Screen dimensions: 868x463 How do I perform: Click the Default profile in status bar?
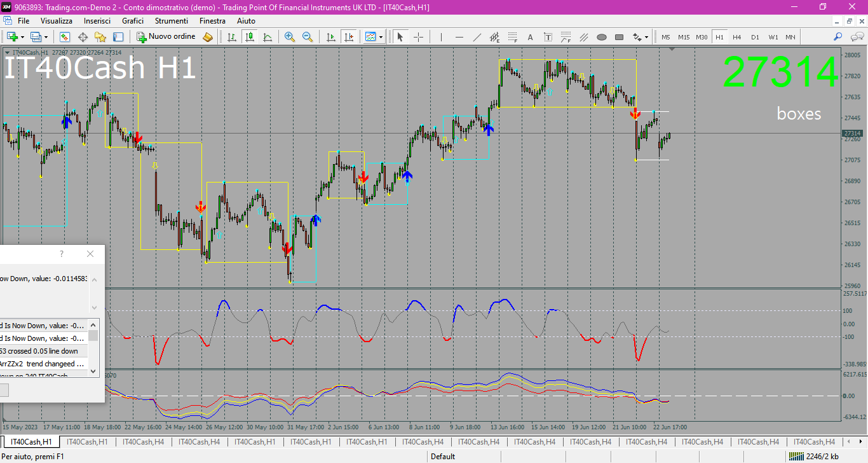(x=443, y=456)
